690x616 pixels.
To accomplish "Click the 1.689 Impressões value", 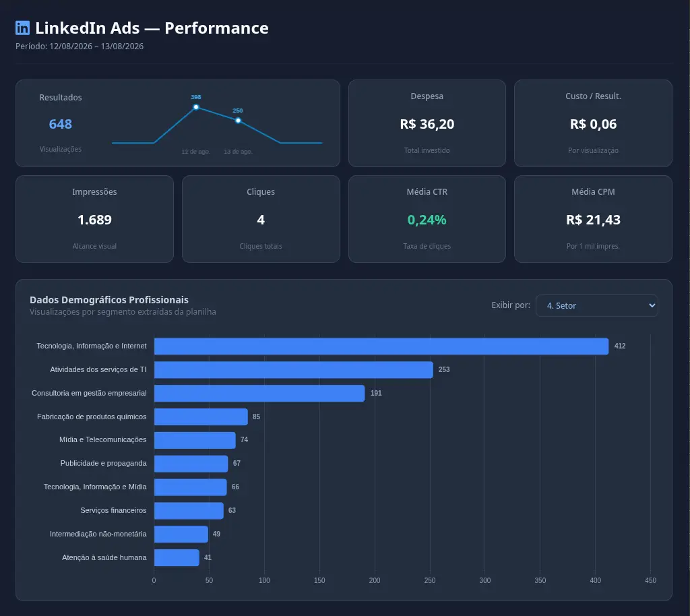I will [x=94, y=220].
